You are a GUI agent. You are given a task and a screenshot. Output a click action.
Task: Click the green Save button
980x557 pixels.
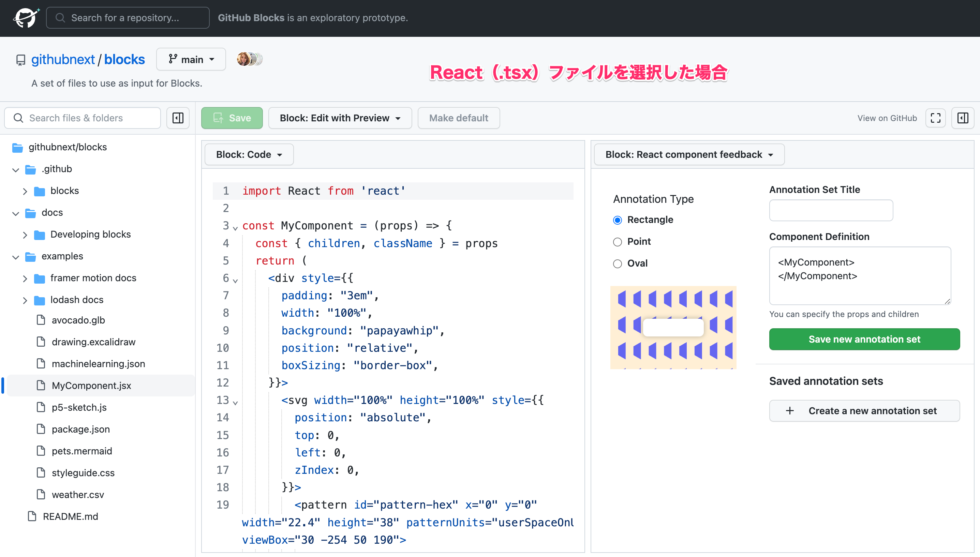pos(232,118)
